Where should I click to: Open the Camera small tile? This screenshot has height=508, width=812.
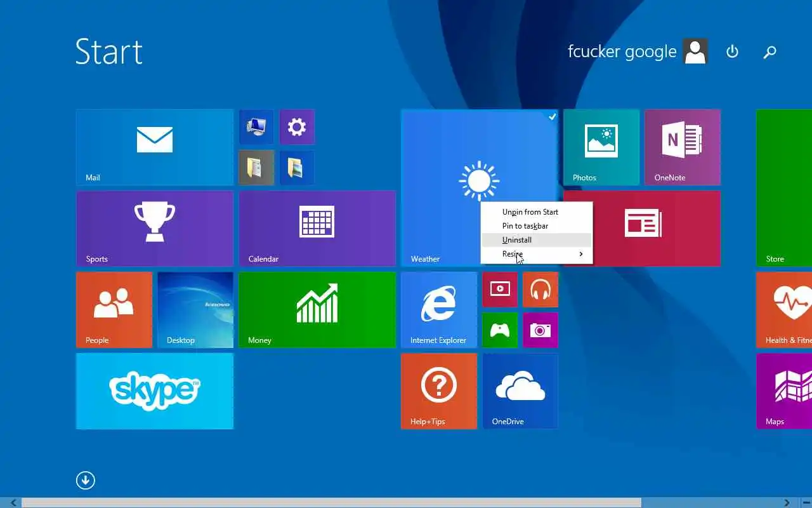click(x=540, y=330)
